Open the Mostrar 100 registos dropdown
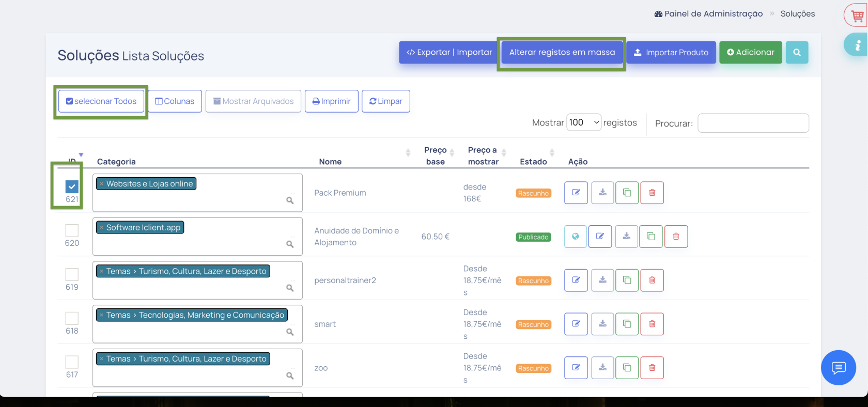868x407 pixels. tap(584, 122)
